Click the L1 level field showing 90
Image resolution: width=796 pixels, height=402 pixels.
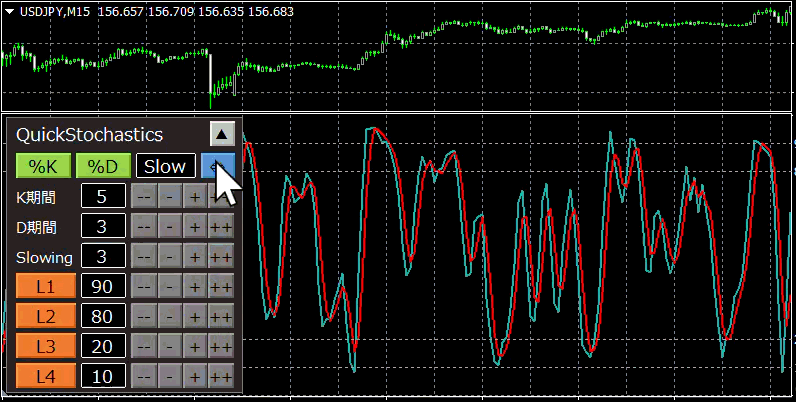click(103, 286)
